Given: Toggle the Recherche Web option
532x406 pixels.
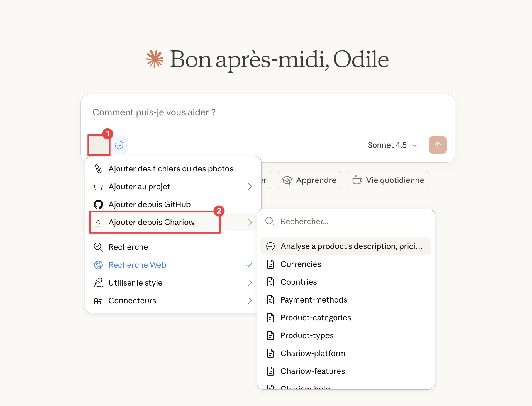Looking at the screenshot, I should [137, 265].
